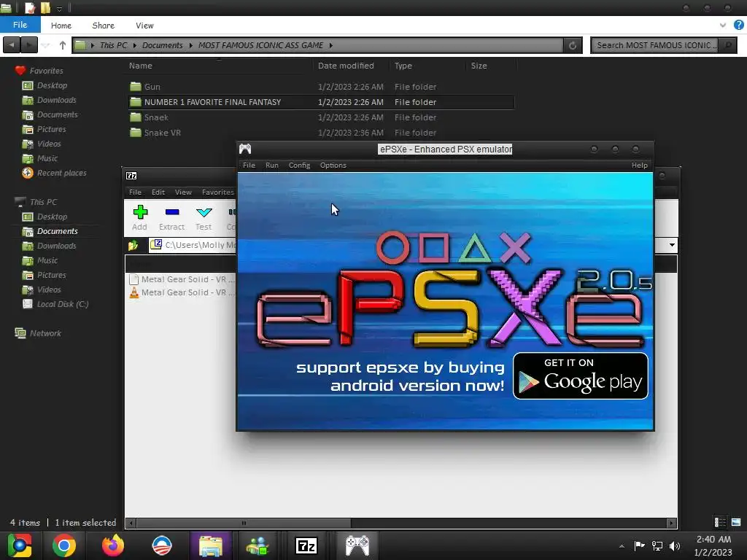
Task: Click the Explorer Back navigation button
Action: (12, 45)
